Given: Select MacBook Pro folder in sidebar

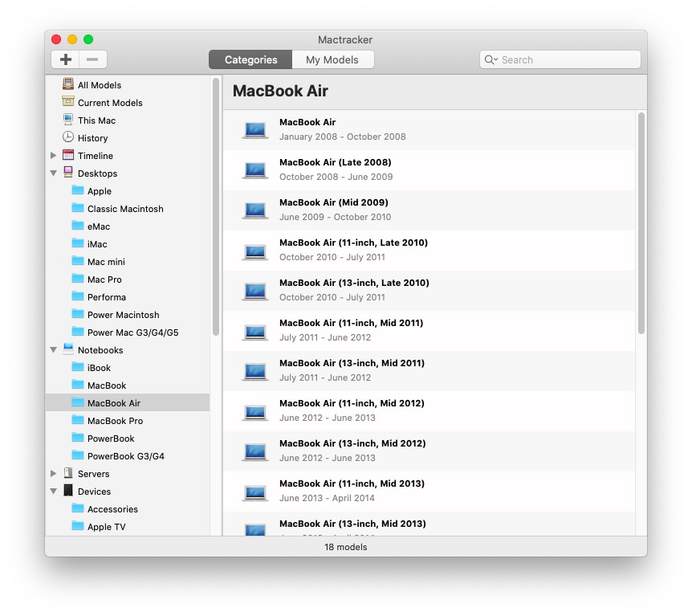Looking at the screenshot, I should [x=115, y=421].
